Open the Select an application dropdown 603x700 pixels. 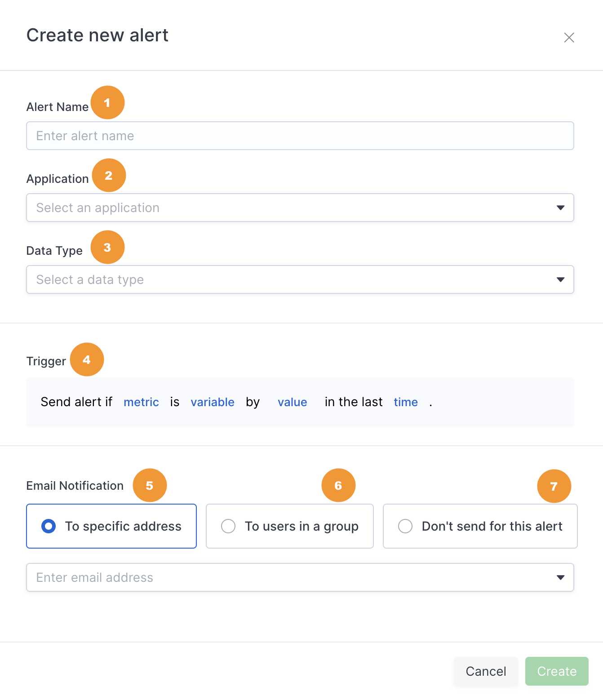pyautogui.click(x=300, y=208)
